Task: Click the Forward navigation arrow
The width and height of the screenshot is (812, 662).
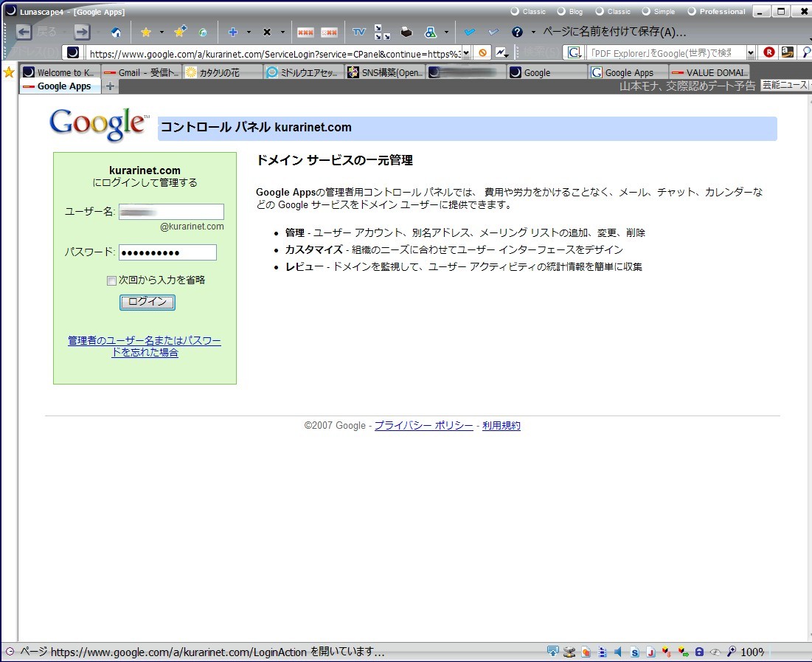Action: point(82,32)
